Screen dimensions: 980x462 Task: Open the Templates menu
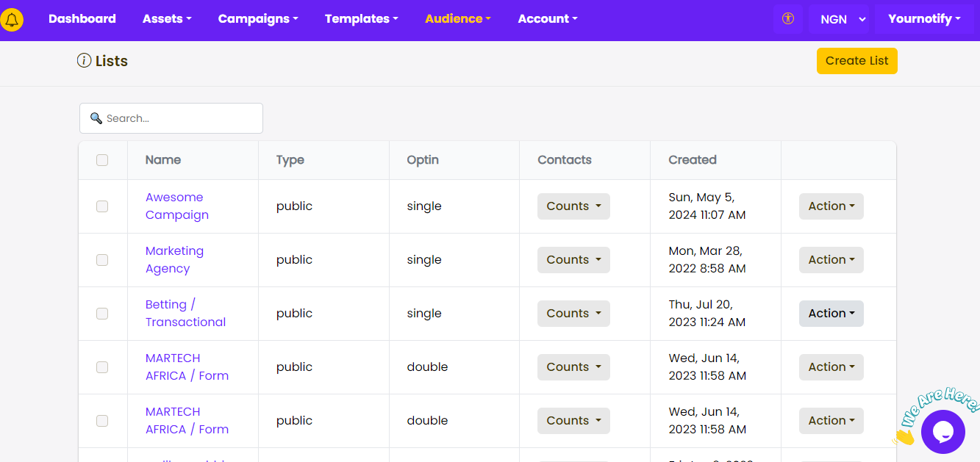pos(362,19)
